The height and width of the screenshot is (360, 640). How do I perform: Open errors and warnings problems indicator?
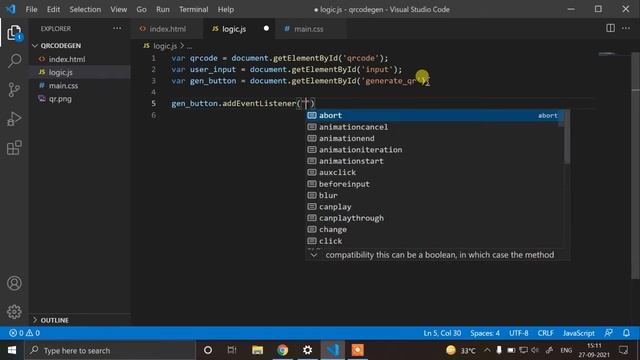click(24, 333)
